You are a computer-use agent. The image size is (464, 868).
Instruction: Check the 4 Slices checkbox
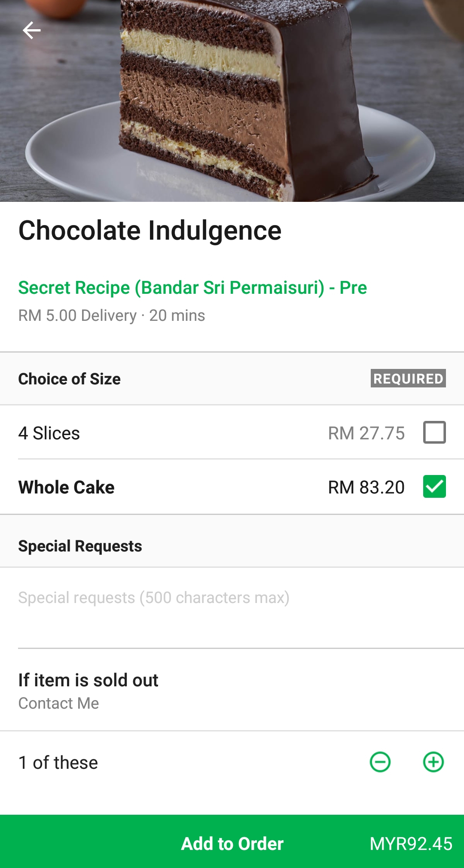tap(434, 432)
